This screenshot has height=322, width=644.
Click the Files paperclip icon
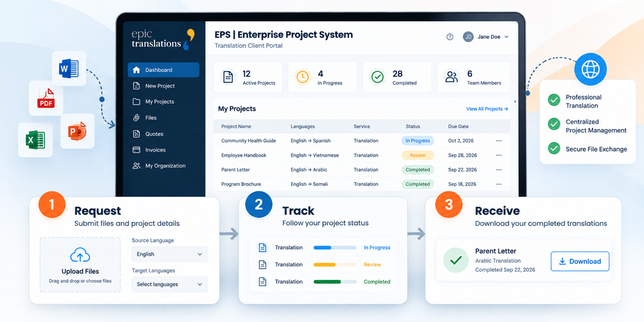136,118
